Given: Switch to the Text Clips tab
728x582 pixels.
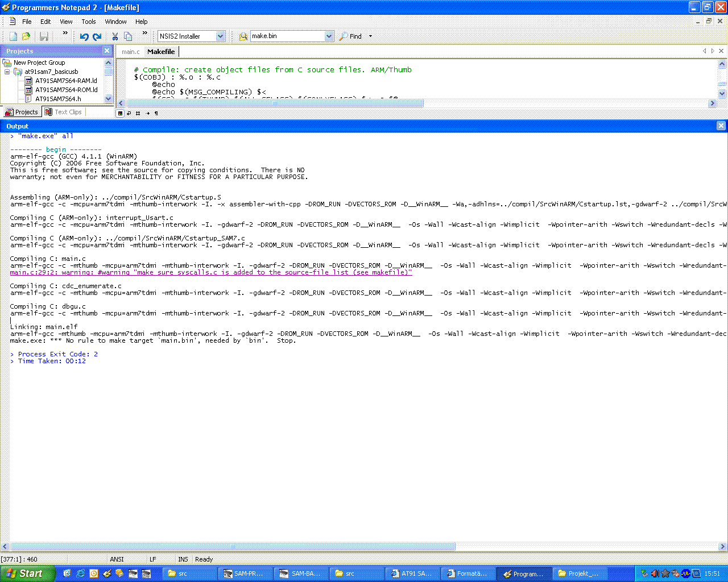Looking at the screenshot, I should (63, 112).
